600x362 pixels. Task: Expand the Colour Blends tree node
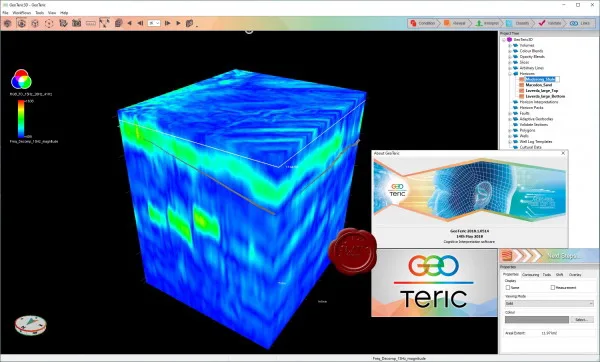510,51
